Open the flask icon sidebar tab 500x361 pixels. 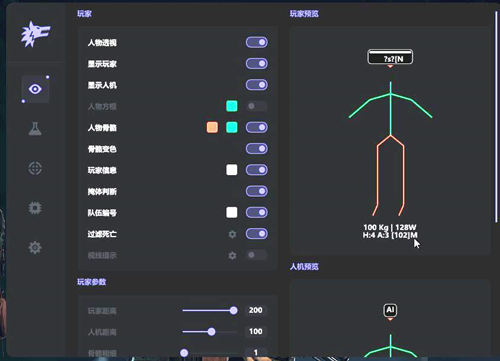click(x=35, y=129)
